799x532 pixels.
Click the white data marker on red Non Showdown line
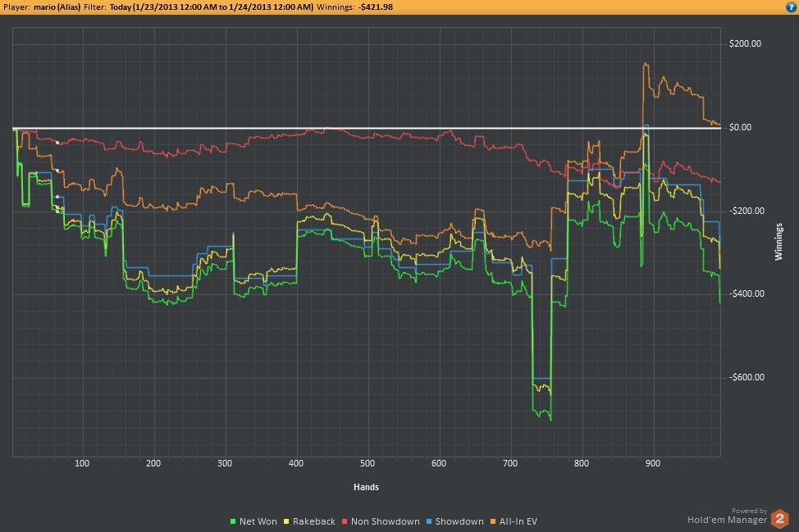[57, 143]
